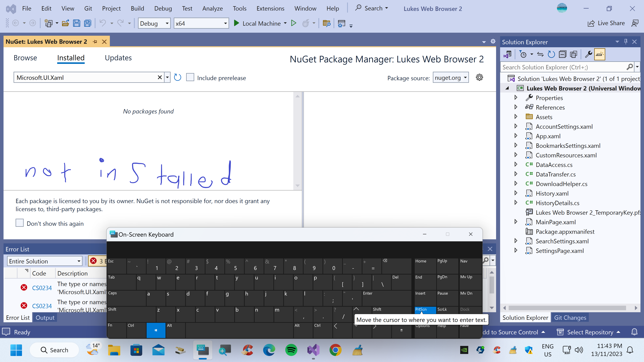Click the Save disk icon
644x362 pixels.
click(x=76, y=23)
